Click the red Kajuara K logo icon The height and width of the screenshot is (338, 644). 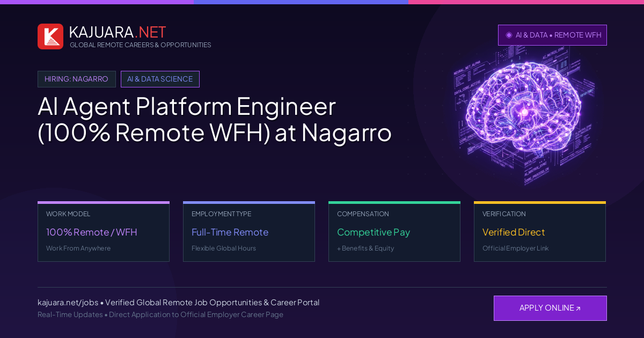pyautogui.click(x=50, y=36)
